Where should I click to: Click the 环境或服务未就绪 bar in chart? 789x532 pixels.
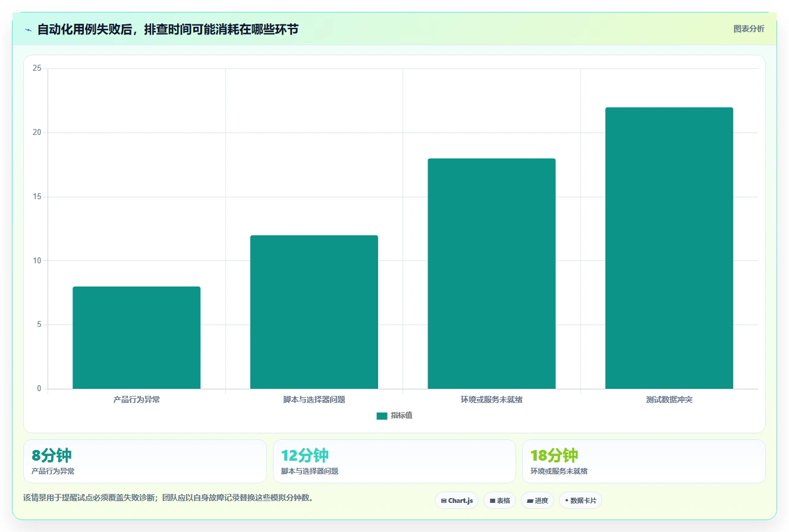pyautogui.click(x=492, y=273)
